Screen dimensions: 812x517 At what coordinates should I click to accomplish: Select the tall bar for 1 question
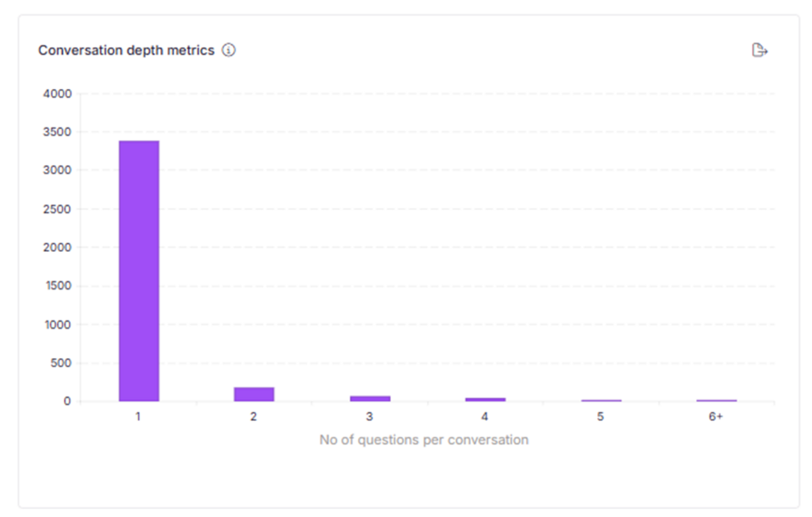(x=139, y=271)
